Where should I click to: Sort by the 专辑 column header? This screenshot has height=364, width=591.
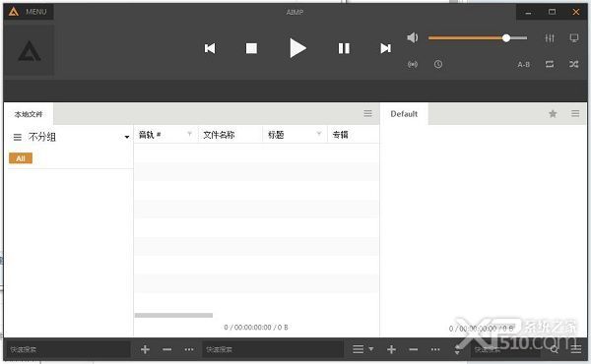coord(341,135)
